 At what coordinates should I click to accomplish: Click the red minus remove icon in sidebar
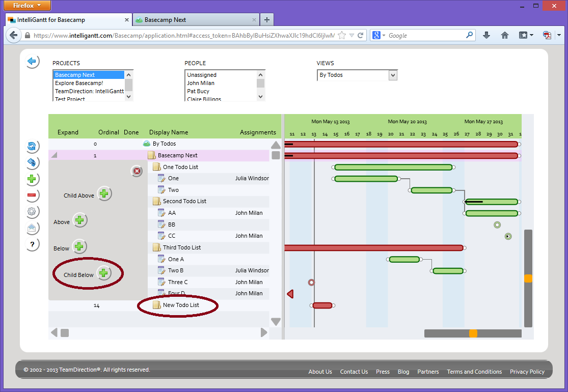(32, 195)
